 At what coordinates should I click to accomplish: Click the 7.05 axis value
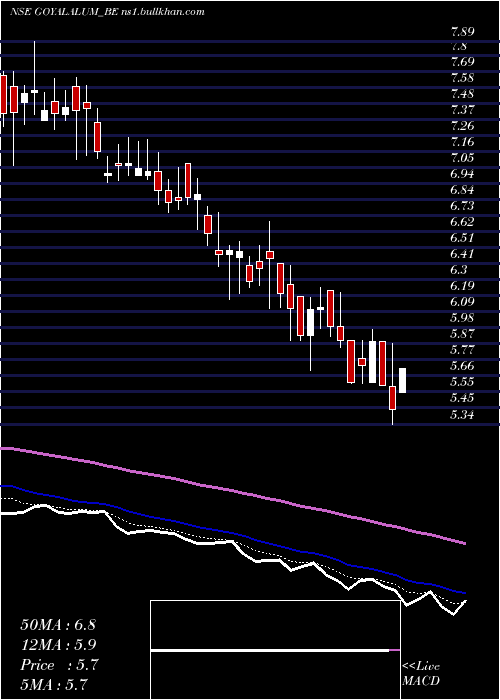tap(462, 158)
